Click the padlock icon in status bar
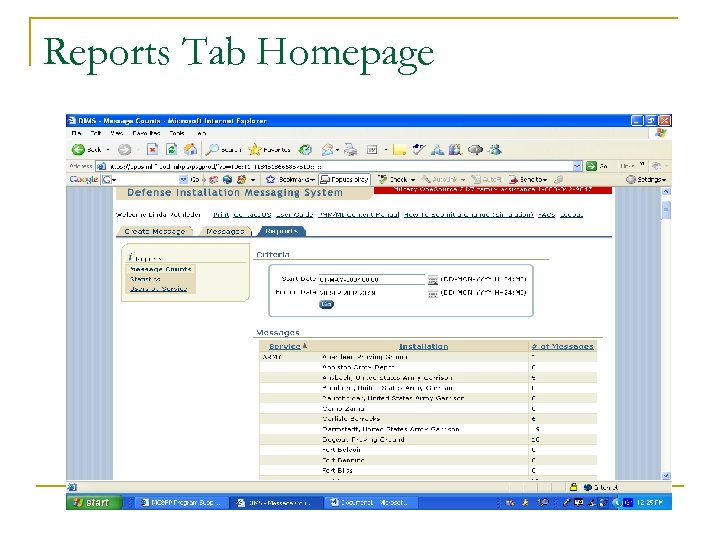The image size is (720, 540). 574,487
